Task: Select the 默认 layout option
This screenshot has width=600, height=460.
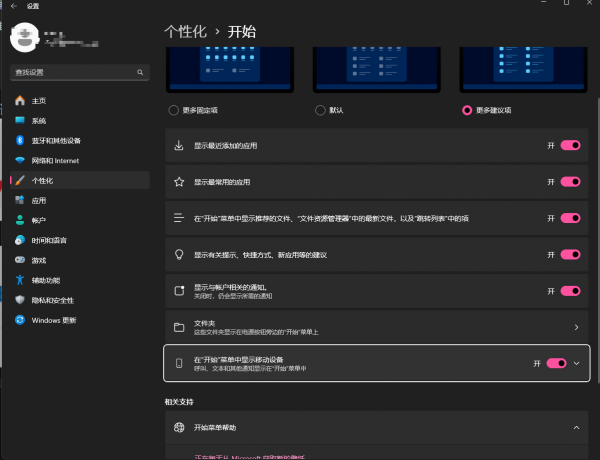Action: 329,110
